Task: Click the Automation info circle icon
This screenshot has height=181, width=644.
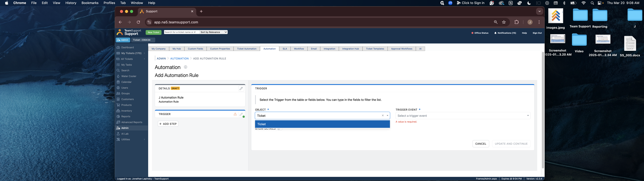Action: tap(186, 67)
